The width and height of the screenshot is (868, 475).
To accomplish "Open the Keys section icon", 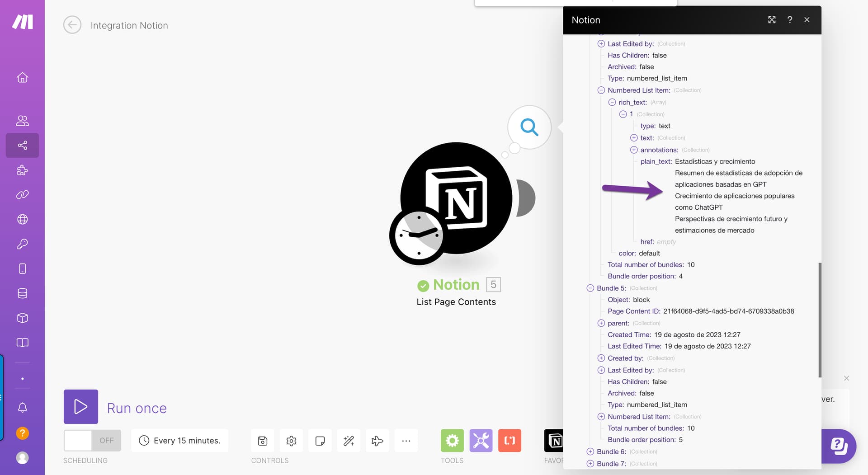I will [22, 244].
